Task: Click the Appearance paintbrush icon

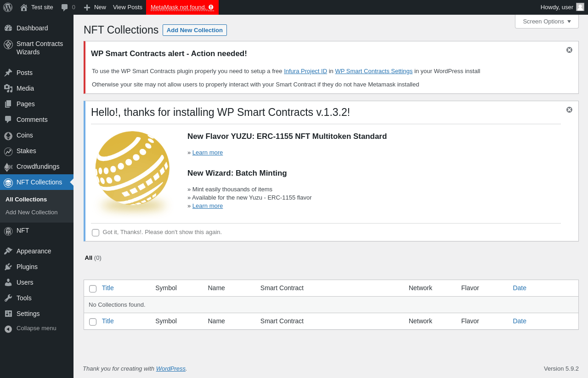Action: pos(8,251)
